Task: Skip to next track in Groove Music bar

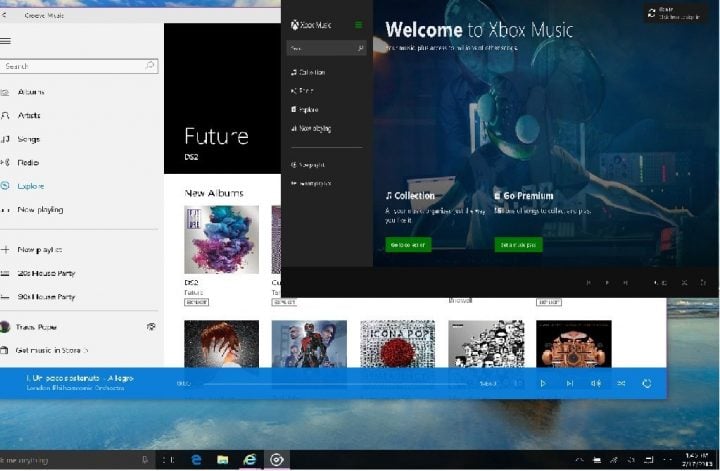Action: 569,383
